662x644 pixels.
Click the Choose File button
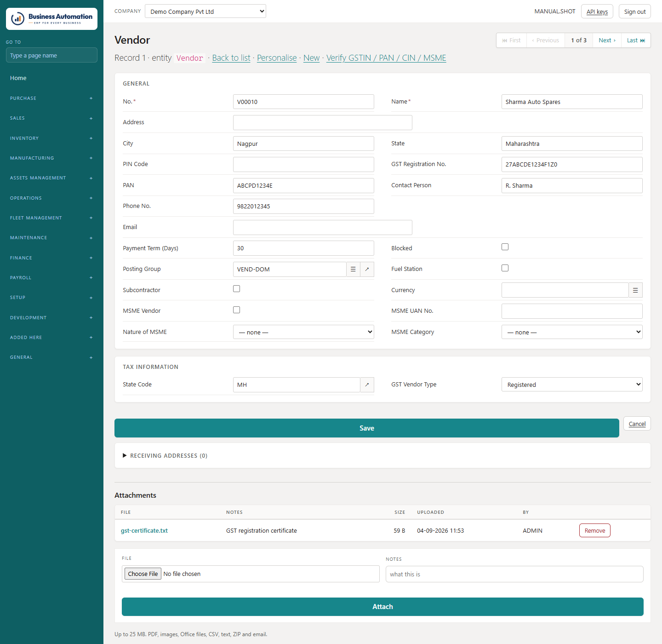pyautogui.click(x=143, y=574)
